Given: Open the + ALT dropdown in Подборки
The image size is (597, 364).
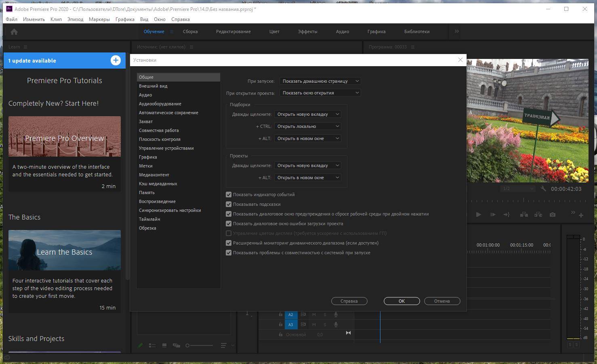Looking at the screenshot, I should tap(308, 138).
